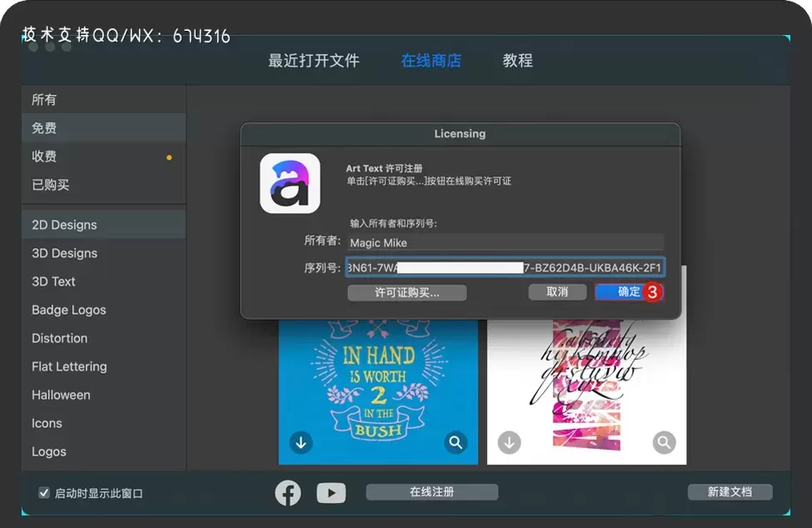The image size is (812, 528).
Task: Preview the 'In Hand' template with the magnifier icon
Action: tap(456, 442)
